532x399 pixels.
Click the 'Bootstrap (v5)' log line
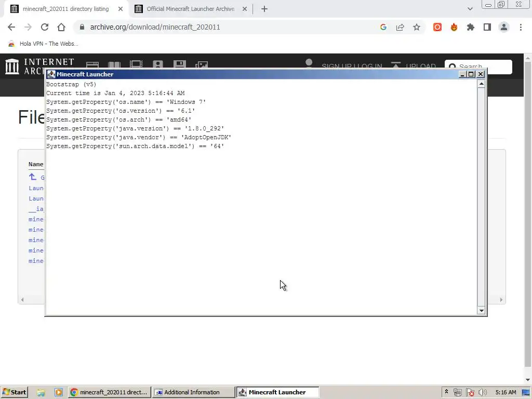tap(71, 85)
